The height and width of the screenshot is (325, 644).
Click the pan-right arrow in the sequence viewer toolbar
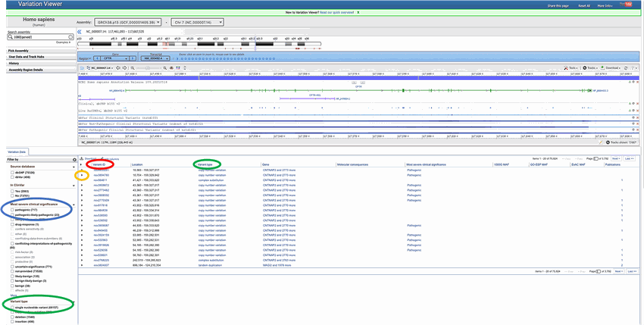124,67
